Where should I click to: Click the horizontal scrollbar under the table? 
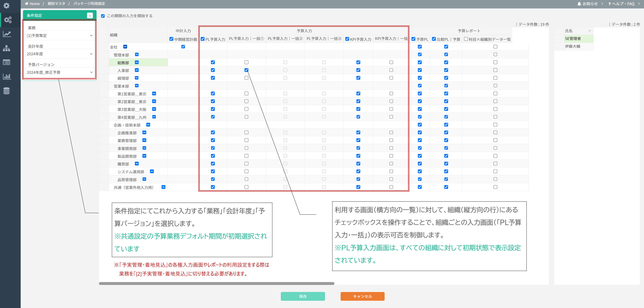(x=216, y=284)
